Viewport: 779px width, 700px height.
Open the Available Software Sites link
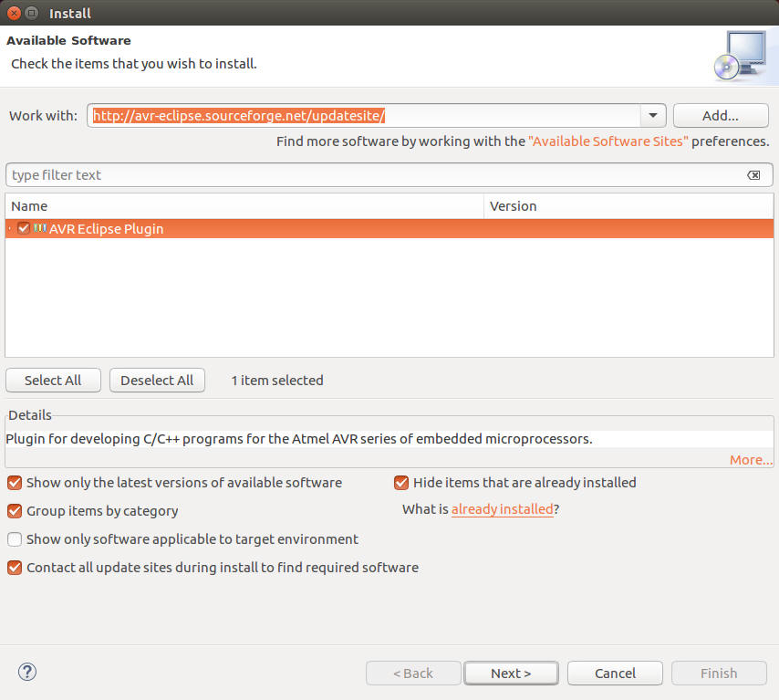click(x=608, y=141)
